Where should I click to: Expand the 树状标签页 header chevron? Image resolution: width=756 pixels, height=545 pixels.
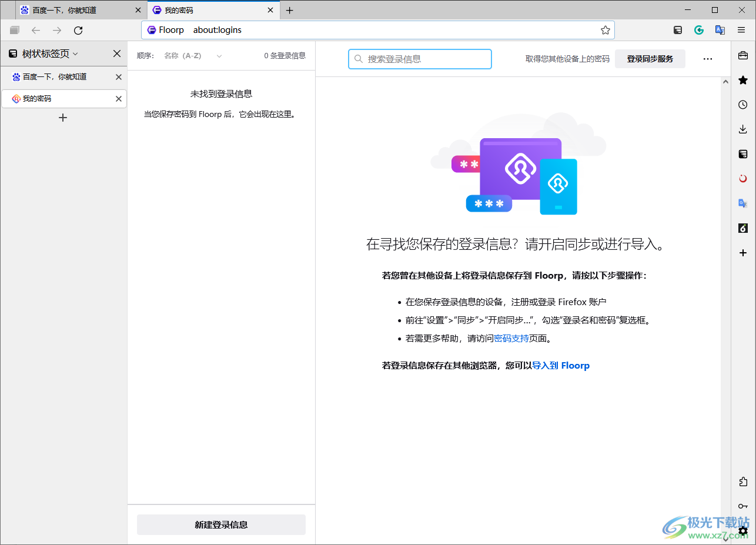[x=75, y=54]
